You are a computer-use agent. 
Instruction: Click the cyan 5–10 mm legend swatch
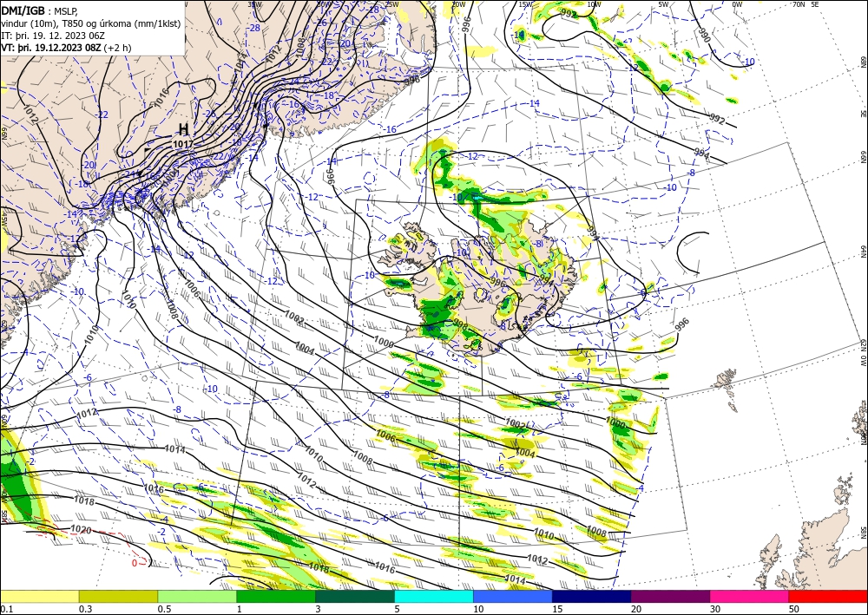434,596
